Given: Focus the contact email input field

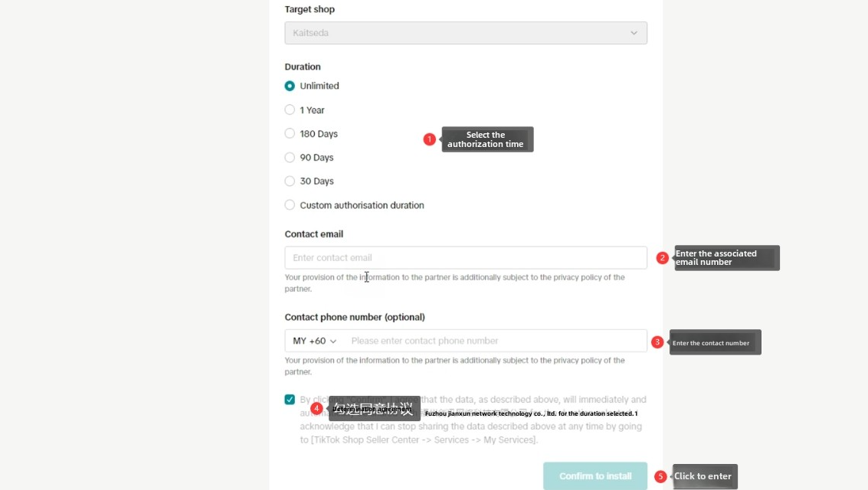Looking at the screenshot, I should click(x=466, y=258).
